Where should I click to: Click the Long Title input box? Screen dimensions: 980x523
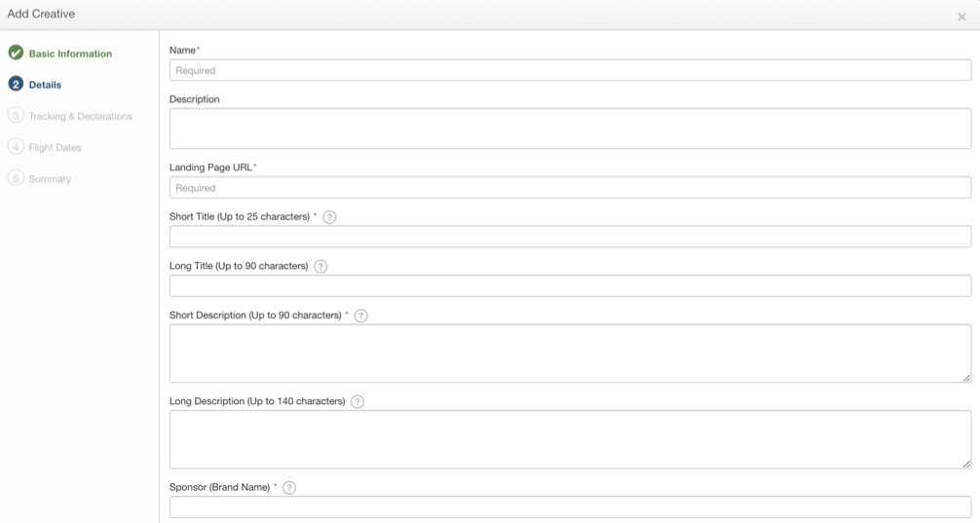[570, 285]
